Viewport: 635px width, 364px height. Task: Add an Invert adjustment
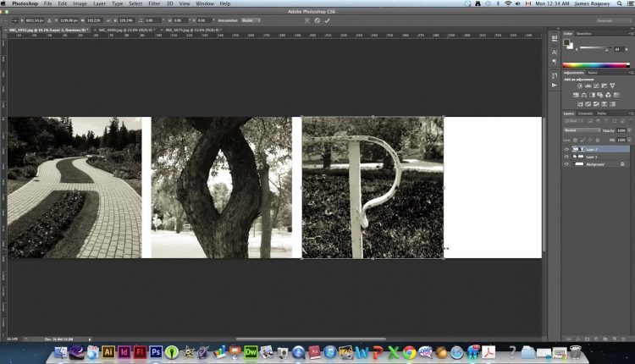coord(580,104)
